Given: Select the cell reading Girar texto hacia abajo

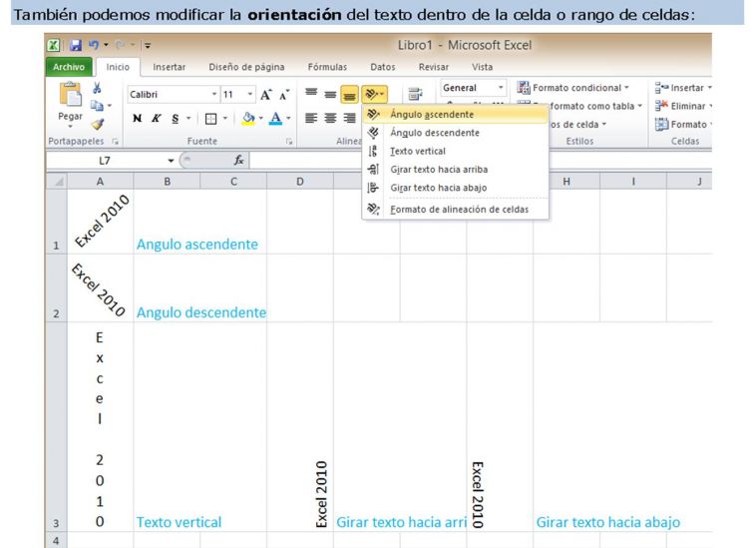Looking at the screenshot, I should (x=567, y=427).
